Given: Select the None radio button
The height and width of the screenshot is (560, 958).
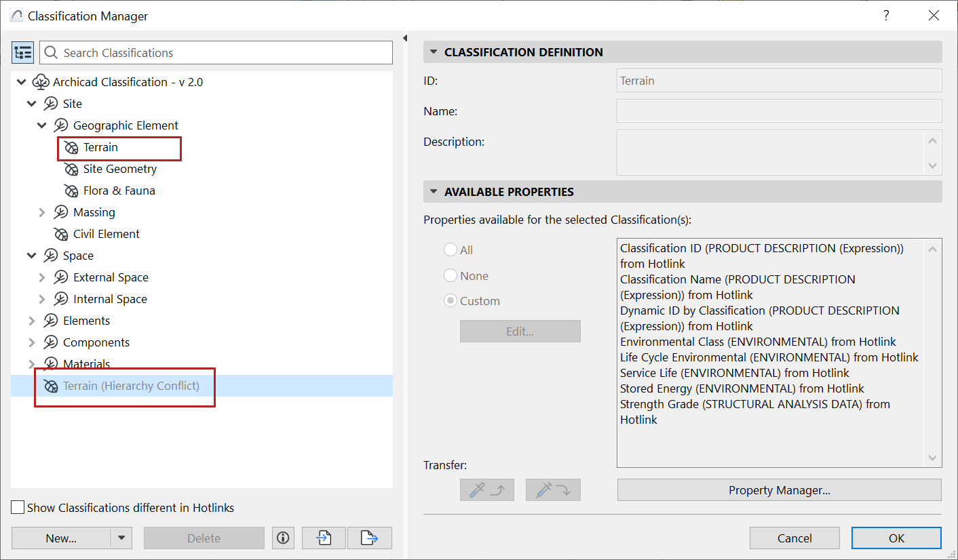Looking at the screenshot, I should 451,275.
